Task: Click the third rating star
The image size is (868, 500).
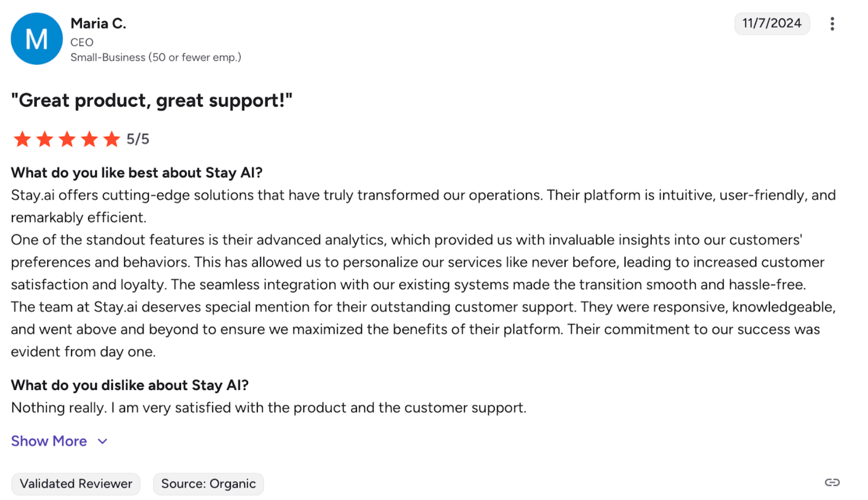Action: (67, 139)
